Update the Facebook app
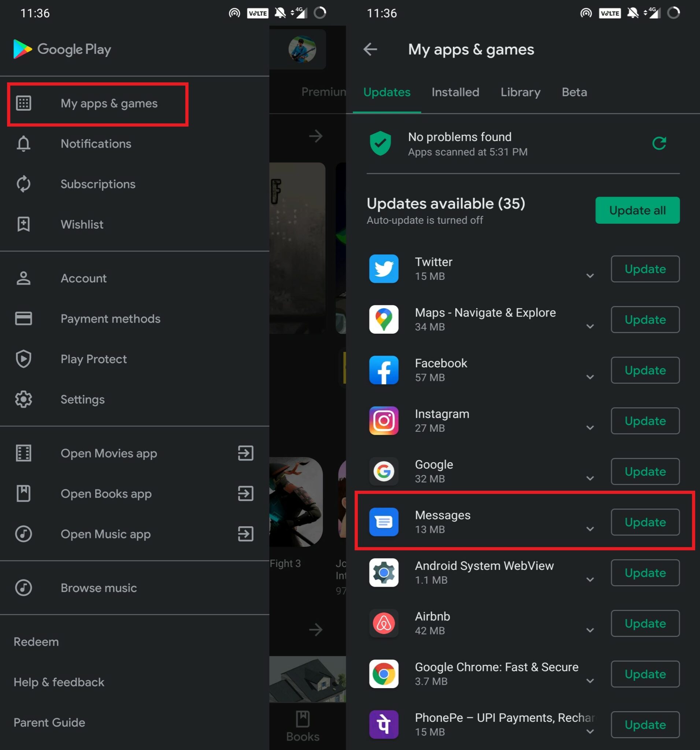700x750 pixels. click(x=645, y=370)
